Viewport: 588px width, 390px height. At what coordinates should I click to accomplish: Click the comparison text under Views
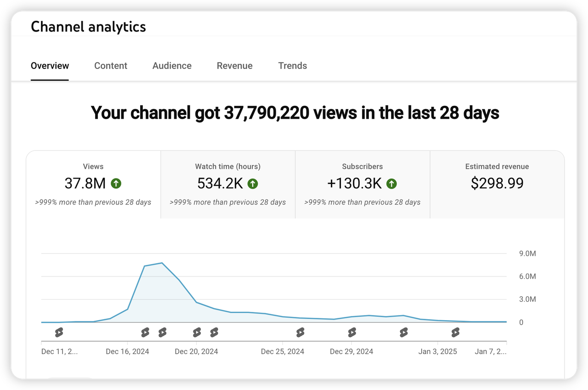[x=93, y=202]
